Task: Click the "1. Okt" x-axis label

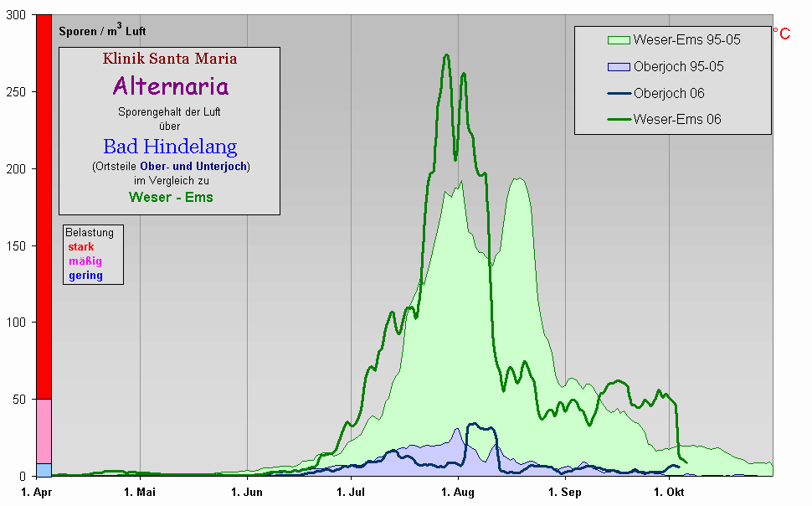Action: click(669, 492)
